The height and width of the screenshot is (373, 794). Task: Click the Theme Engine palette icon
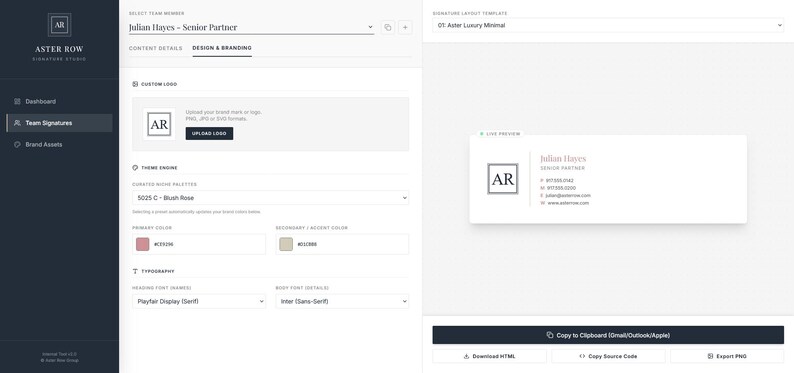click(135, 168)
